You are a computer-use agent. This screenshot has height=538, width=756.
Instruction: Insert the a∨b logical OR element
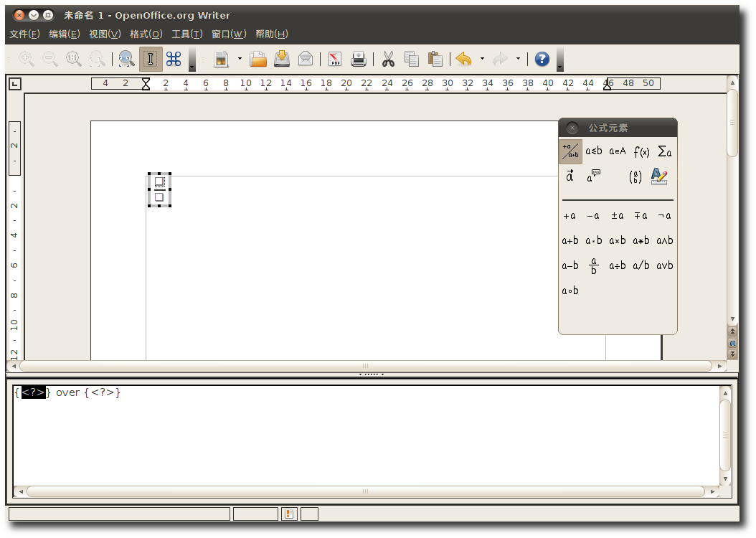(664, 265)
